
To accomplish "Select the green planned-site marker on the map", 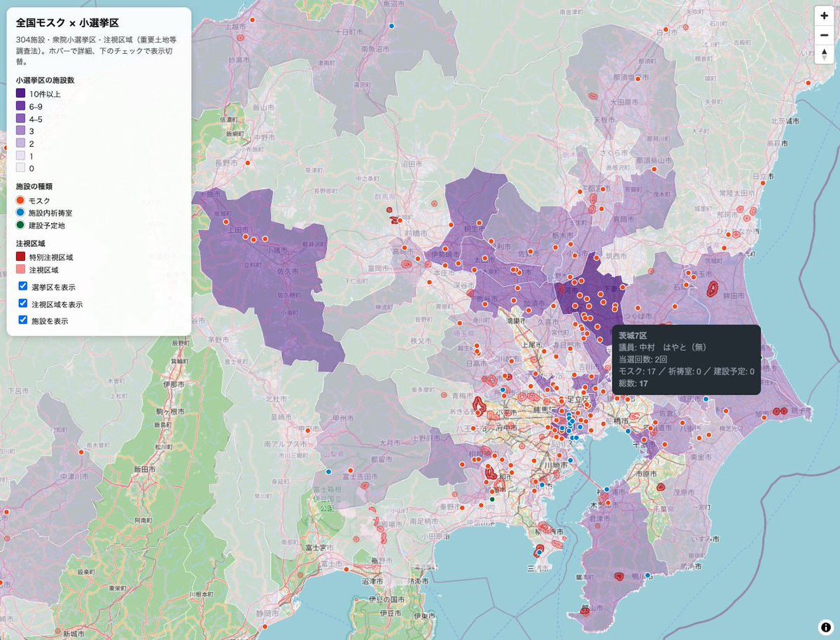I will pyautogui.click(x=492, y=499).
